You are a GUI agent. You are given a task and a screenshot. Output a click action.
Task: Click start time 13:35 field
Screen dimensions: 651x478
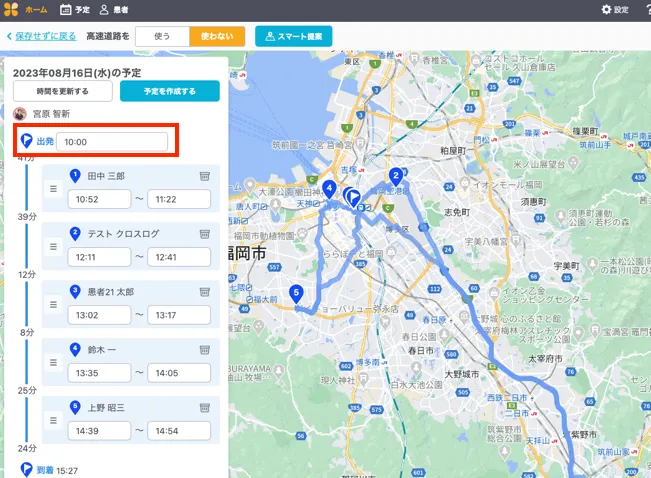pos(99,373)
